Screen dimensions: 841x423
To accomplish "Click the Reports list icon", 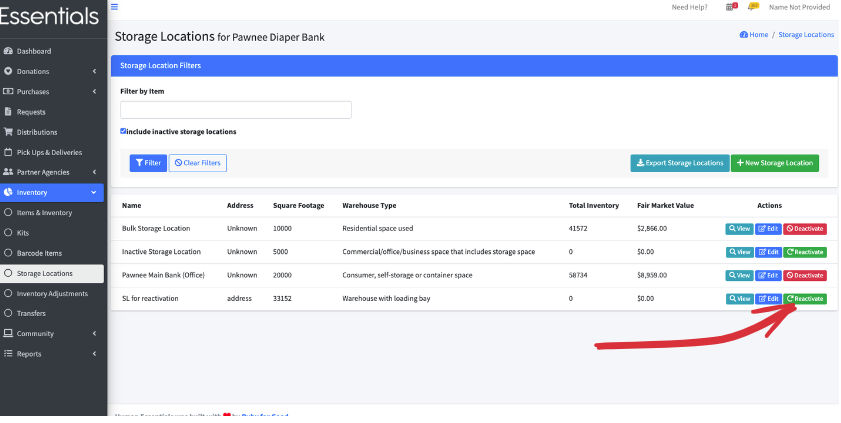I will (8, 354).
